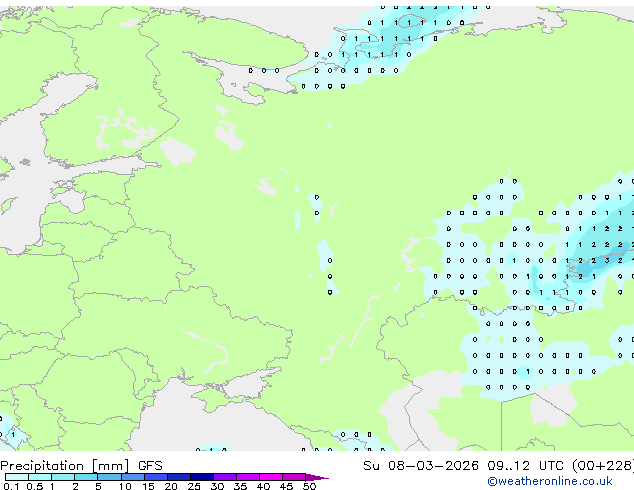Click the legend swatch between 15 and 20
The height and width of the screenshot is (490, 634).
pos(155,477)
